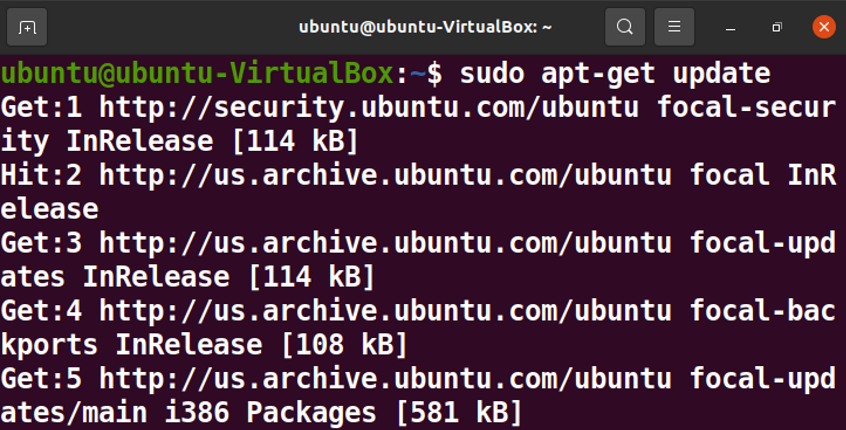The image size is (846, 430).
Task: Open the hamburger menu
Action: (x=674, y=26)
